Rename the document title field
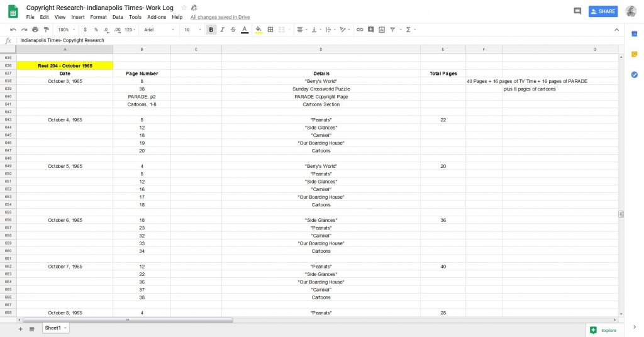 coord(100,8)
